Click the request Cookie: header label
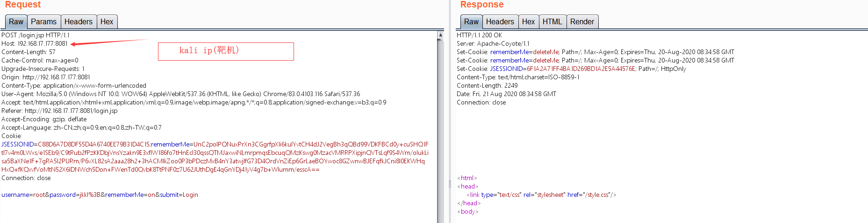This screenshot has height=223, width=868. pos(12,136)
